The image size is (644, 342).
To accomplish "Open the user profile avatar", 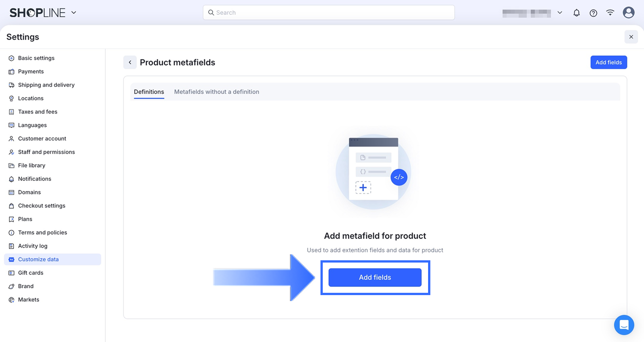I will click(628, 12).
